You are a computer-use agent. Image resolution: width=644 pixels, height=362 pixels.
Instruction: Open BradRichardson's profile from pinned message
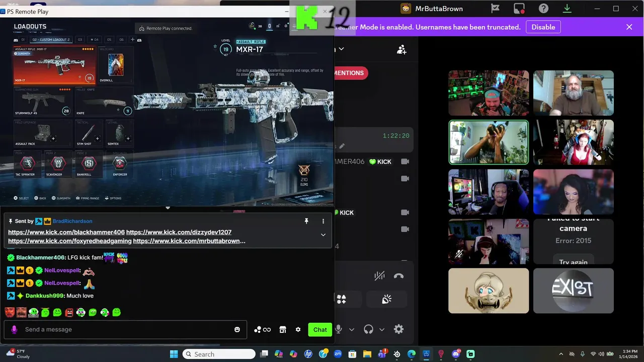72,221
